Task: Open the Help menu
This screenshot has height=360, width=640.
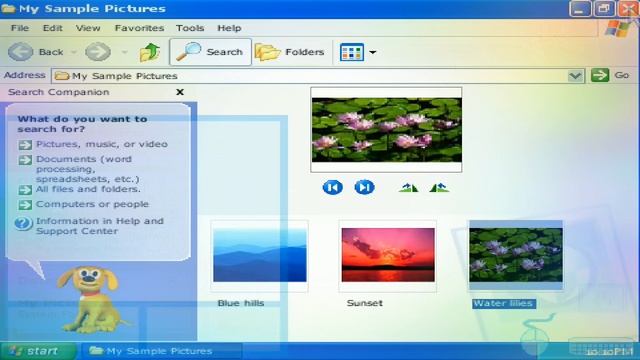Action: pos(229,28)
